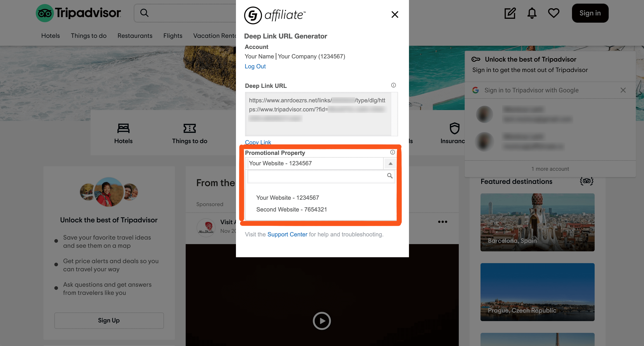Open the Vacation Rentals nav item

[214, 36]
